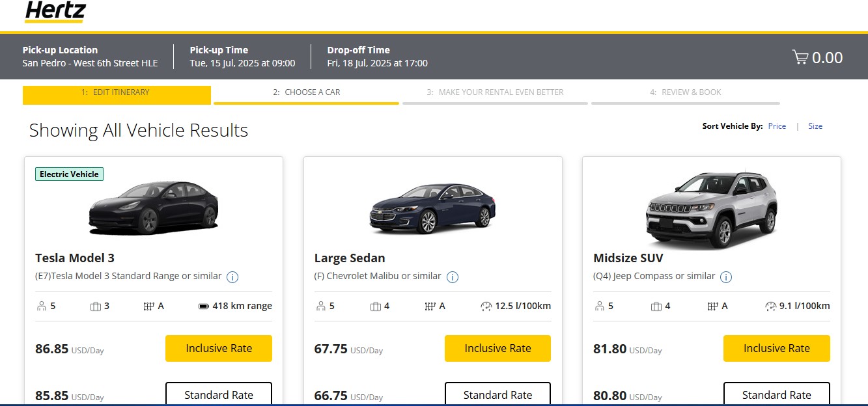Click the Hertz logo

point(55,12)
